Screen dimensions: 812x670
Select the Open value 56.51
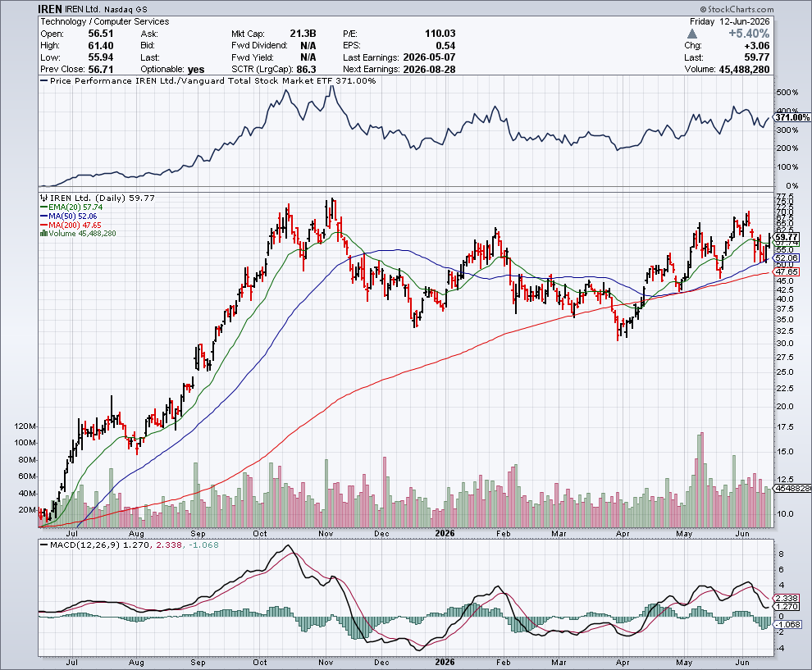[100, 34]
